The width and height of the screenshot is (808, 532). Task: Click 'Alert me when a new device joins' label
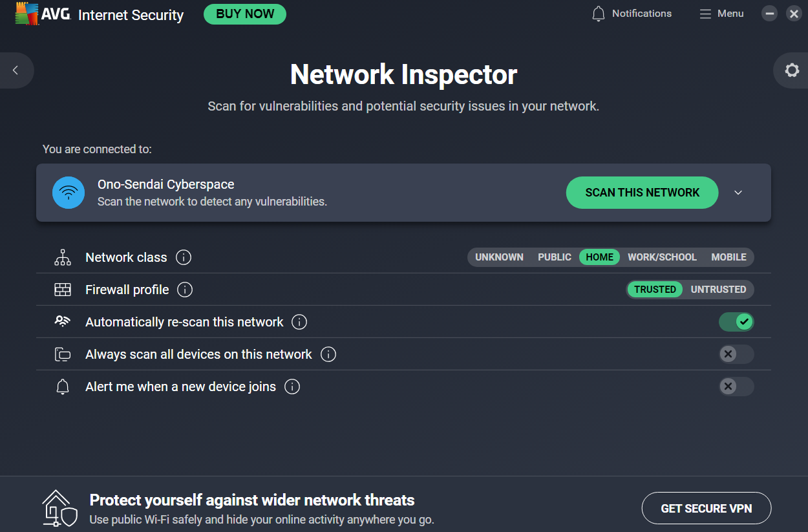(x=180, y=387)
